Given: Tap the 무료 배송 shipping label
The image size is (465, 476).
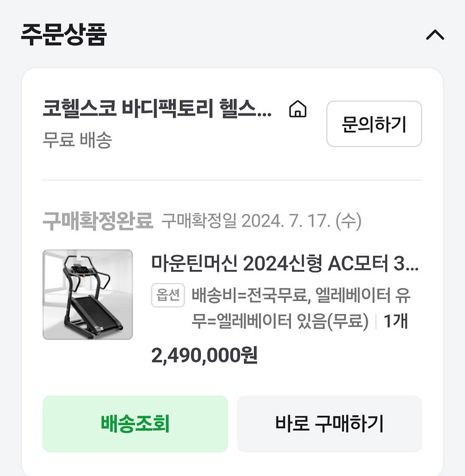Looking at the screenshot, I should click(77, 140).
